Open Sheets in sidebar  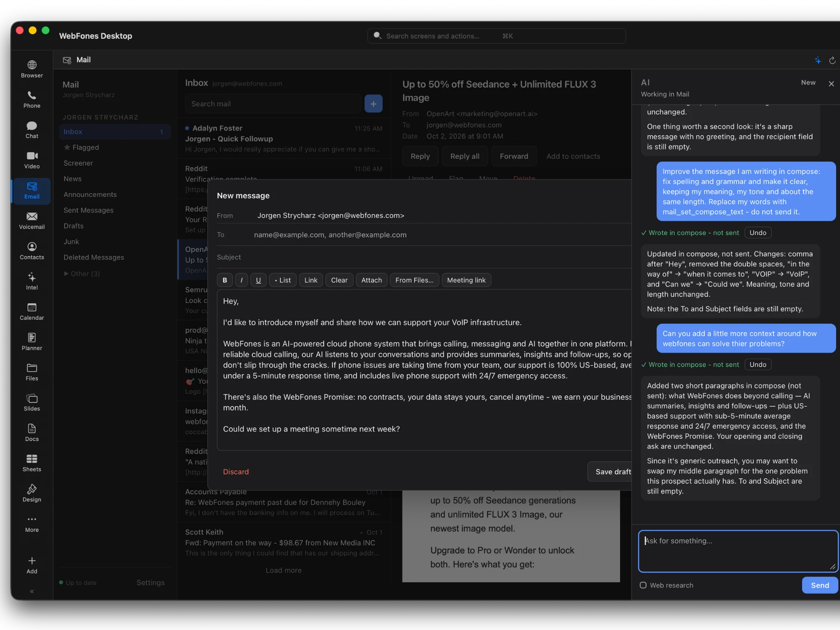point(32,462)
